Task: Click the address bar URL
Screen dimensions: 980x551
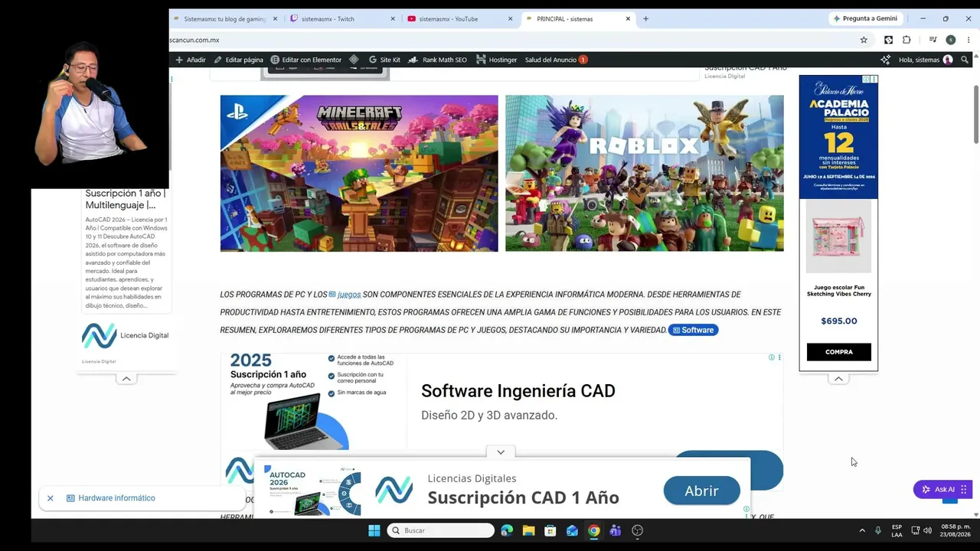Action: click(194, 40)
